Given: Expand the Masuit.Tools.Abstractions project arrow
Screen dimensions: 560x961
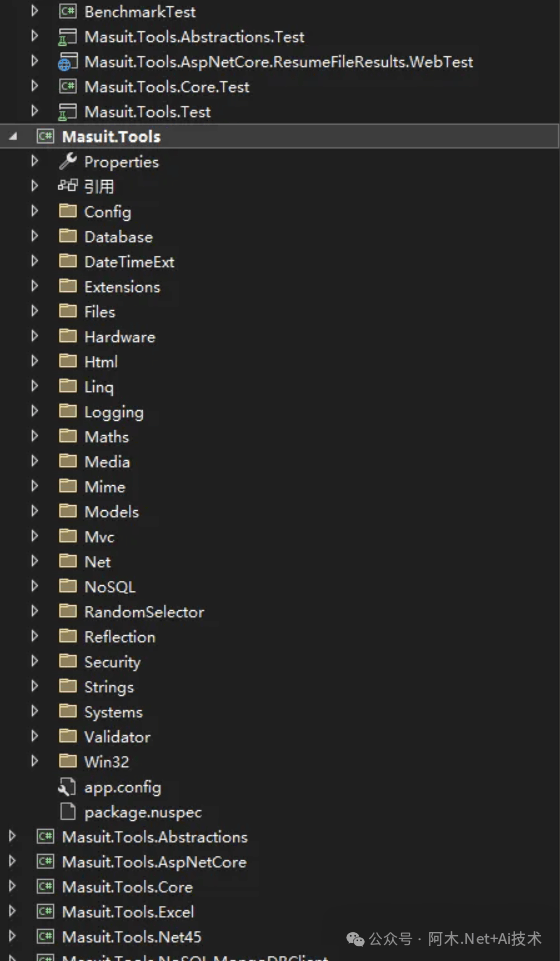Looking at the screenshot, I should click(x=12, y=837).
